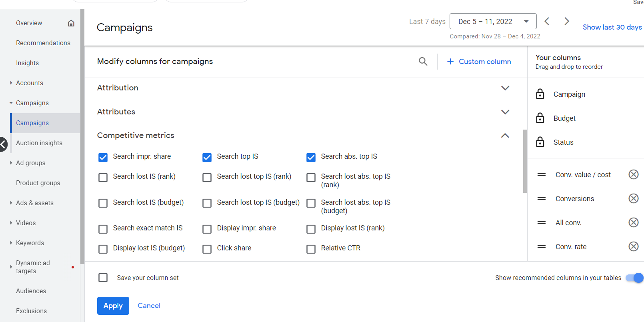Toggle show recommended columns switch
644x322 pixels.
tap(634, 278)
